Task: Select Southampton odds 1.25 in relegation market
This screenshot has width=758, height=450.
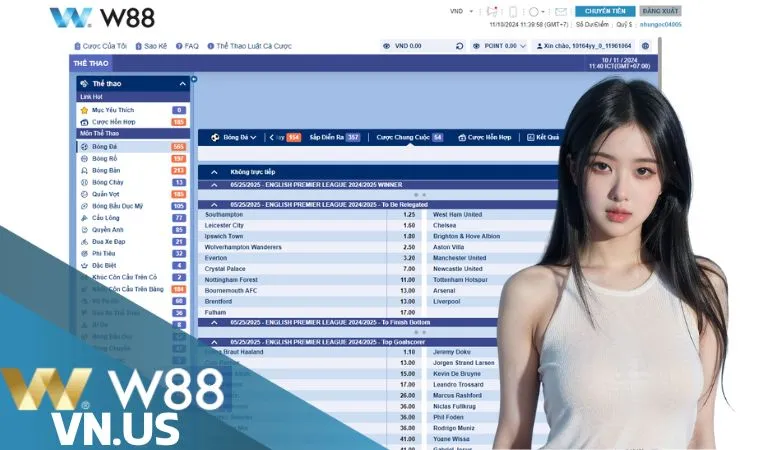Action: 409,214
